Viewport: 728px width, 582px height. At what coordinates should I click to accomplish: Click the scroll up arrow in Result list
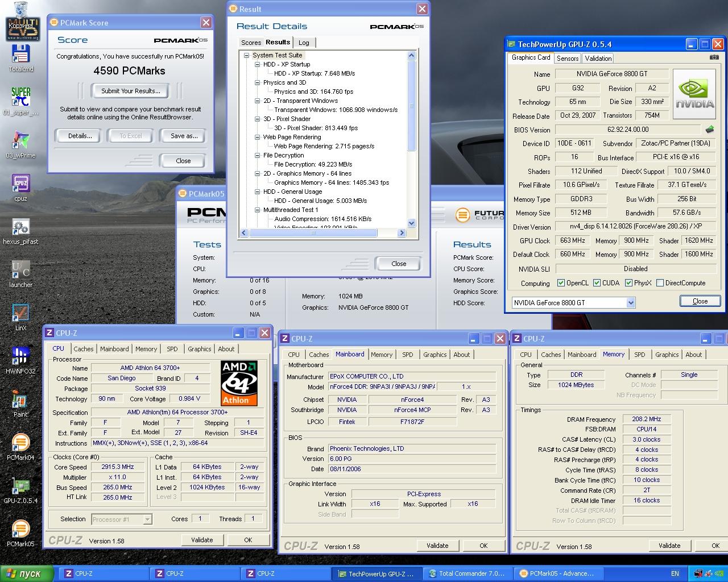(412, 55)
